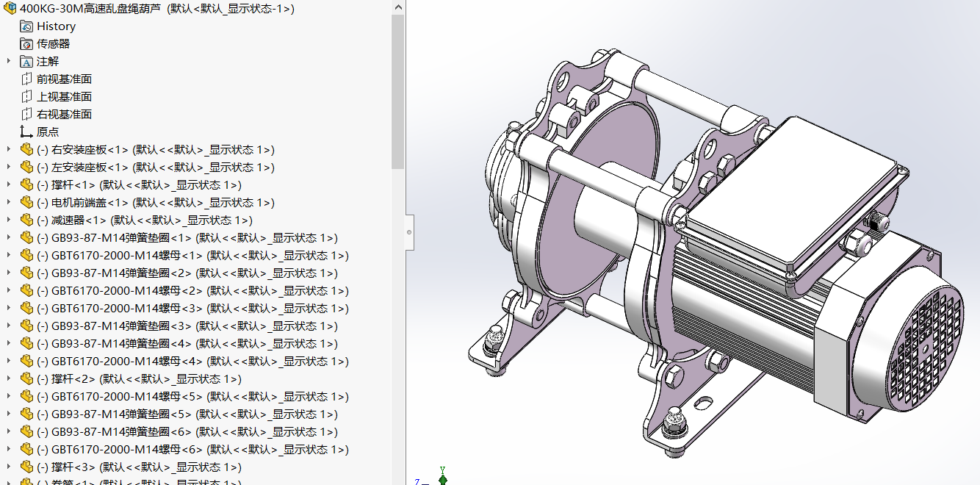Viewport: 980px width, 485px height.
Task: Select the text GB93-87-M14弹簧垫圈<5>
Action: 122,414
